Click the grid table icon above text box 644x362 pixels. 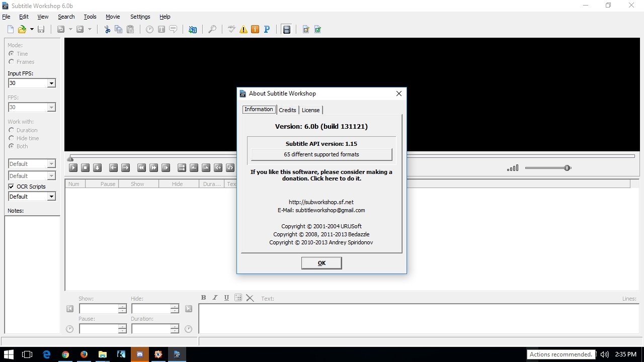[238, 298]
